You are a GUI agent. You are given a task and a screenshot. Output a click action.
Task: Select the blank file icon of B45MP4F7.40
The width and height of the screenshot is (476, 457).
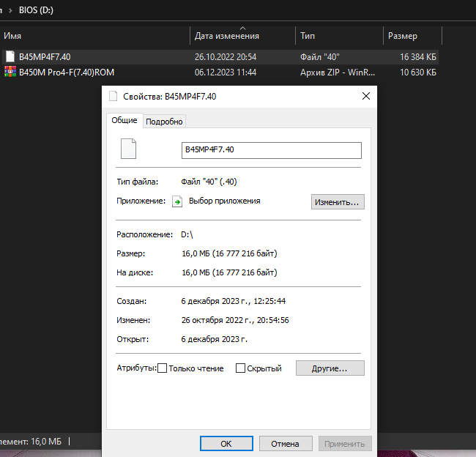click(x=10, y=57)
